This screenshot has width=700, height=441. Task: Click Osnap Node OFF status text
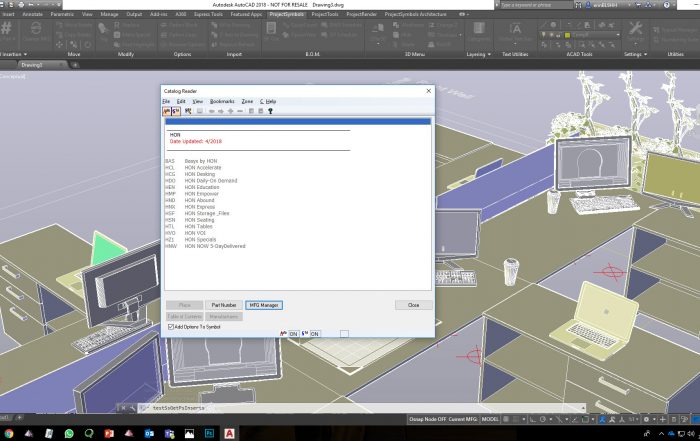[428, 419]
